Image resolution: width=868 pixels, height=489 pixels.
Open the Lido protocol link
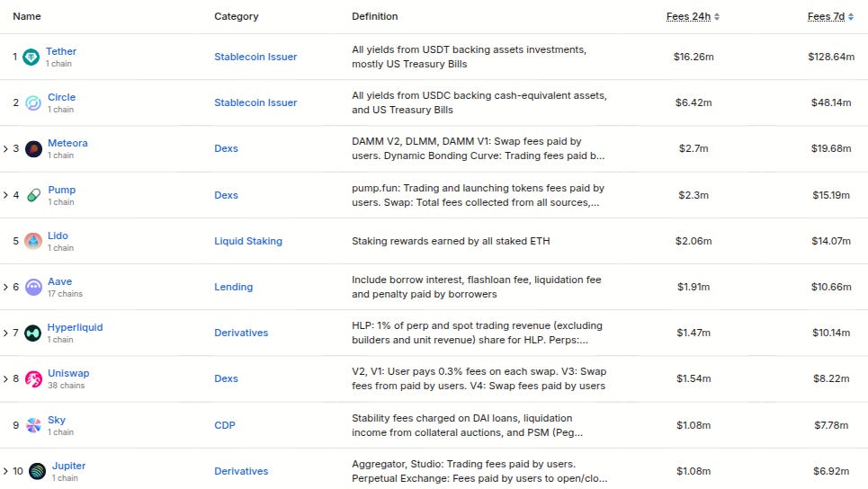(58, 236)
